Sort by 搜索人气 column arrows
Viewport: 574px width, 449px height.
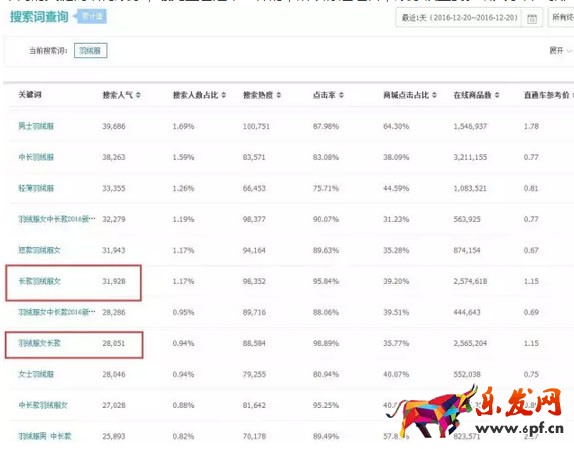click(x=138, y=95)
